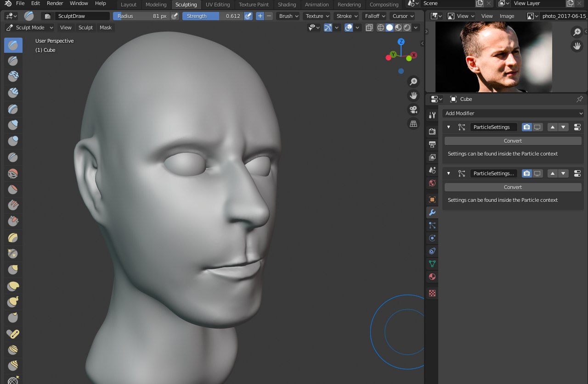
Task: Select the Draw sculpt brush
Action: pos(13,45)
